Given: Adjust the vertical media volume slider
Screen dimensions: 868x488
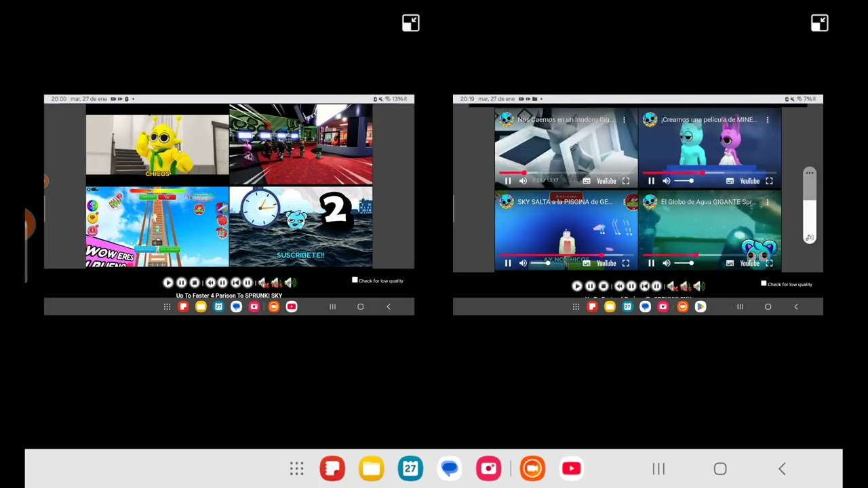Looking at the screenshot, I should pos(810,207).
